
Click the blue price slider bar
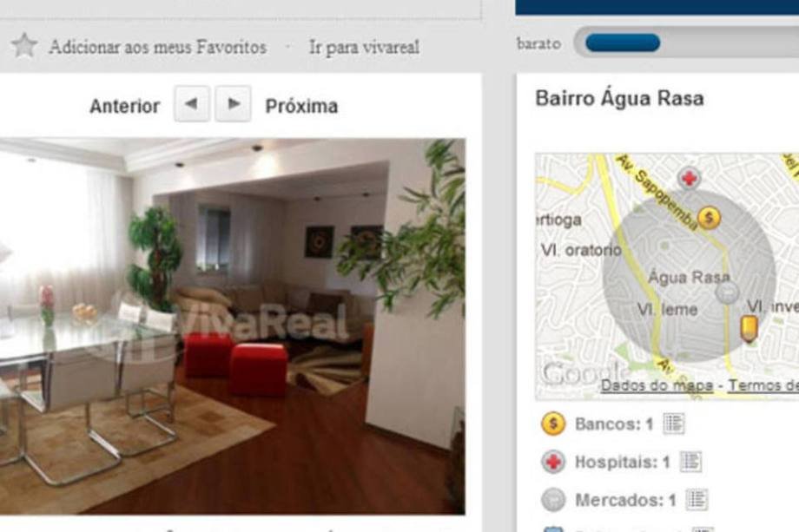(623, 43)
